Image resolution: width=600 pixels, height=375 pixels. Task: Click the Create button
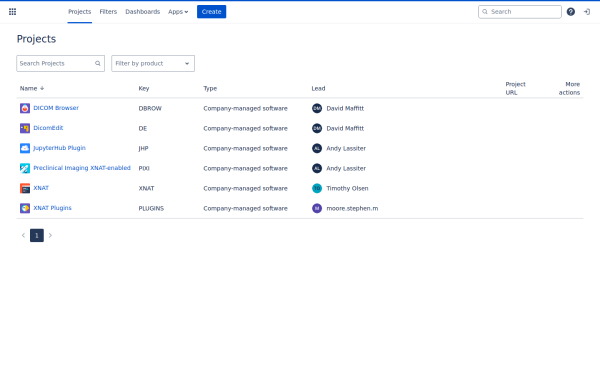point(211,12)
